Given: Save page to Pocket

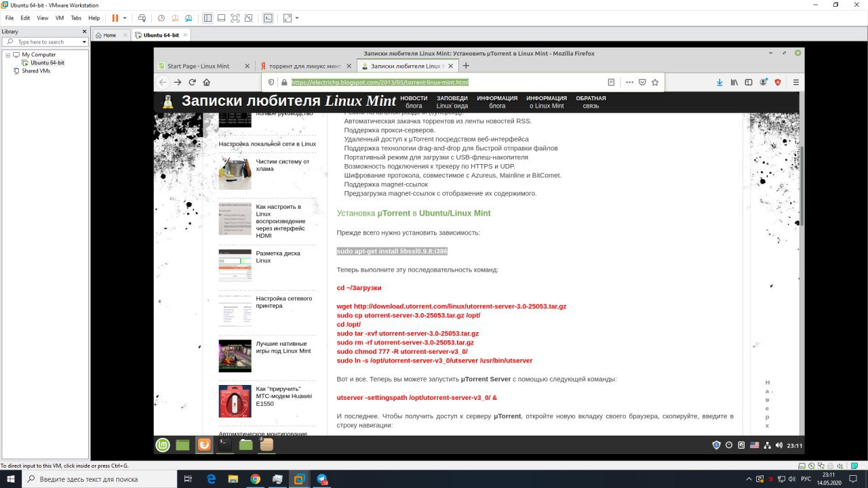Looking at the screenshot, I should coord(642,82).
